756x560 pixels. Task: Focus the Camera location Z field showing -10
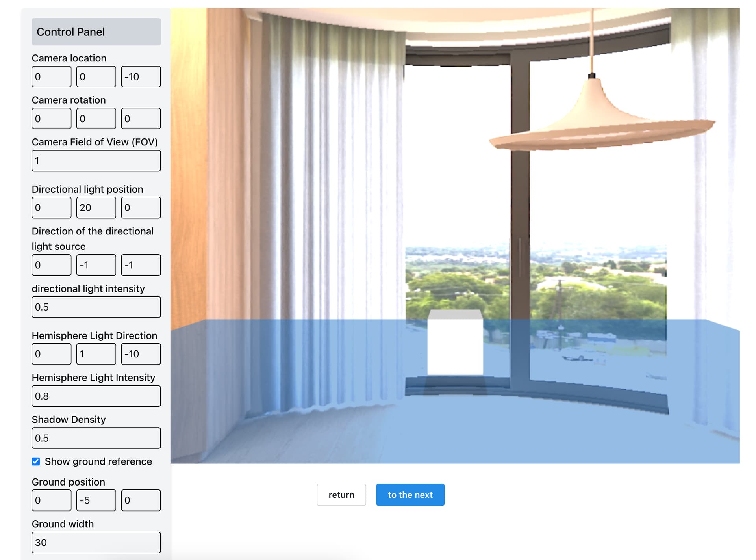pos(141,76)
